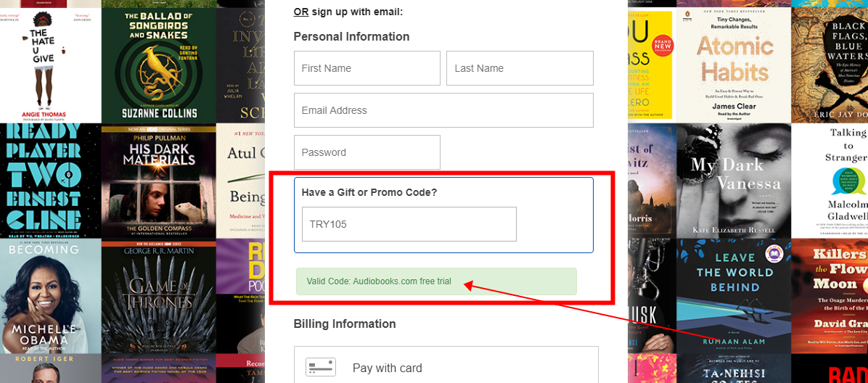Image resolution: width=868 pixels, height=383 pixels.
Task: Open the My Dark Vanessa cover
Action: click(x=733, y=181)
